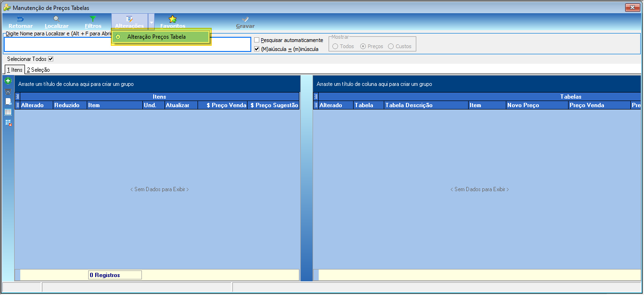
Task: Click the trash bin delete icon in sidebar
Action: coord(8,92)
